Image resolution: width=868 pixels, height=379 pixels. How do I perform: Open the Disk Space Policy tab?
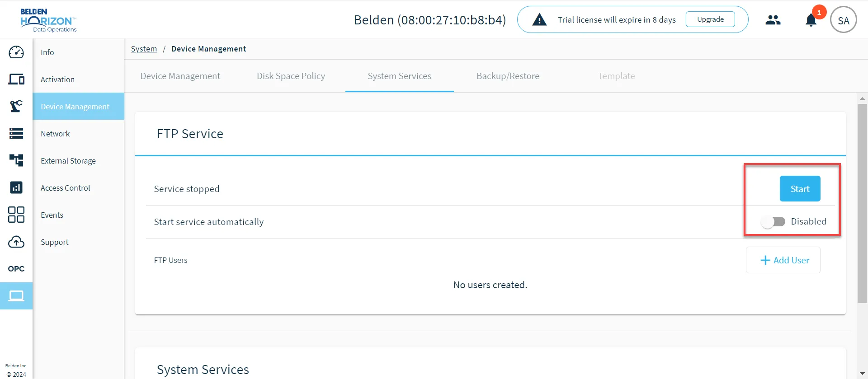(291, 76)
